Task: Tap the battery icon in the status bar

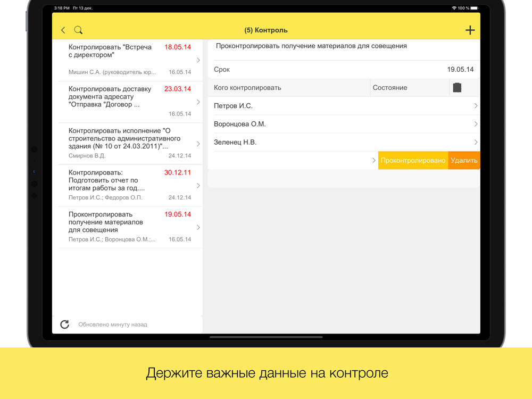Action: click(475, 8)
